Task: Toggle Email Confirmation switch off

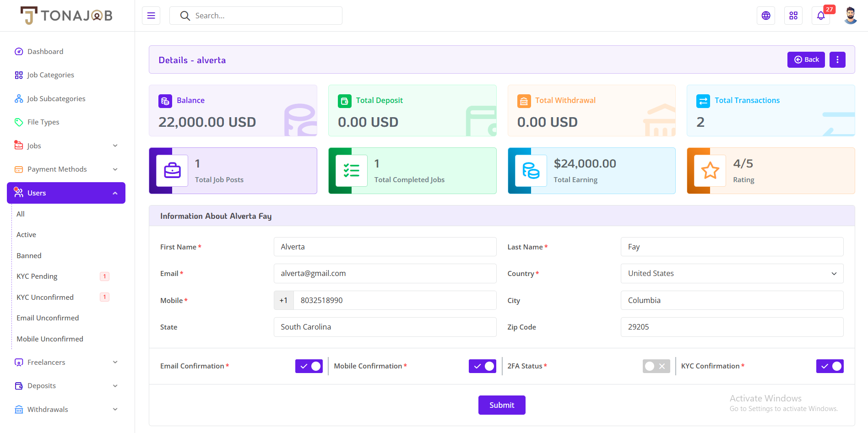Action: (309, 366)
